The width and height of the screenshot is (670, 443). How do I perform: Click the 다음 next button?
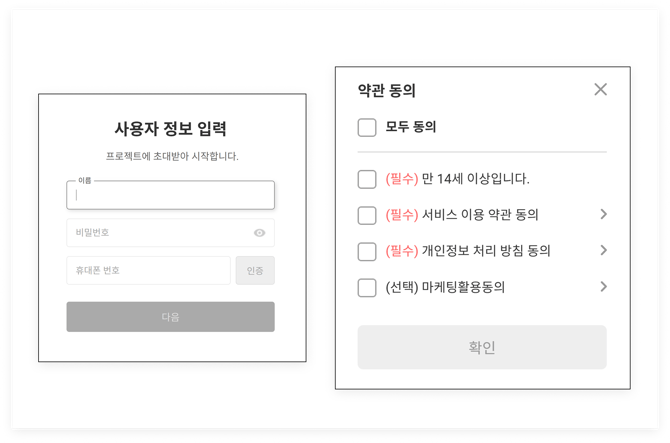[x=170, y=317]
